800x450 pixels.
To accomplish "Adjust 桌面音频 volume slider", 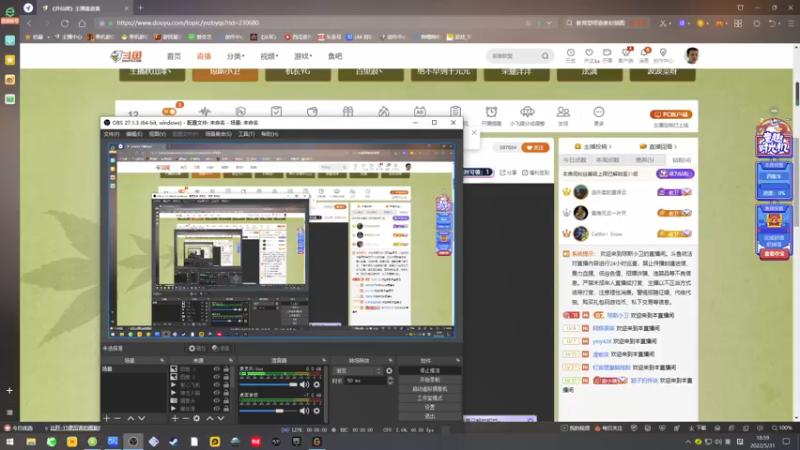I will (268, 411).
